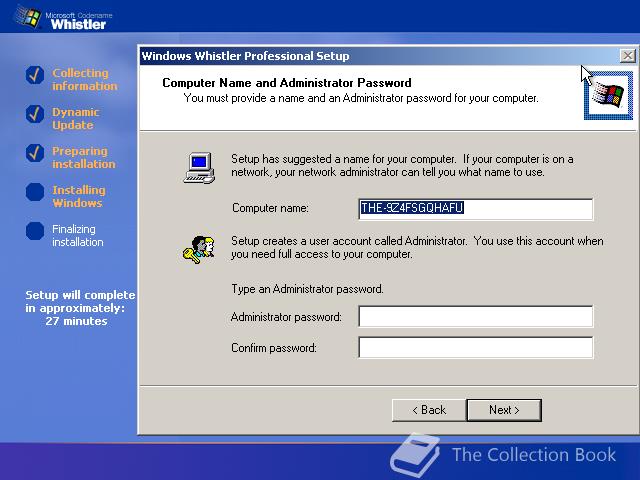
Task: Click the '27 minutes' time estimate
Action: (76, 321)
